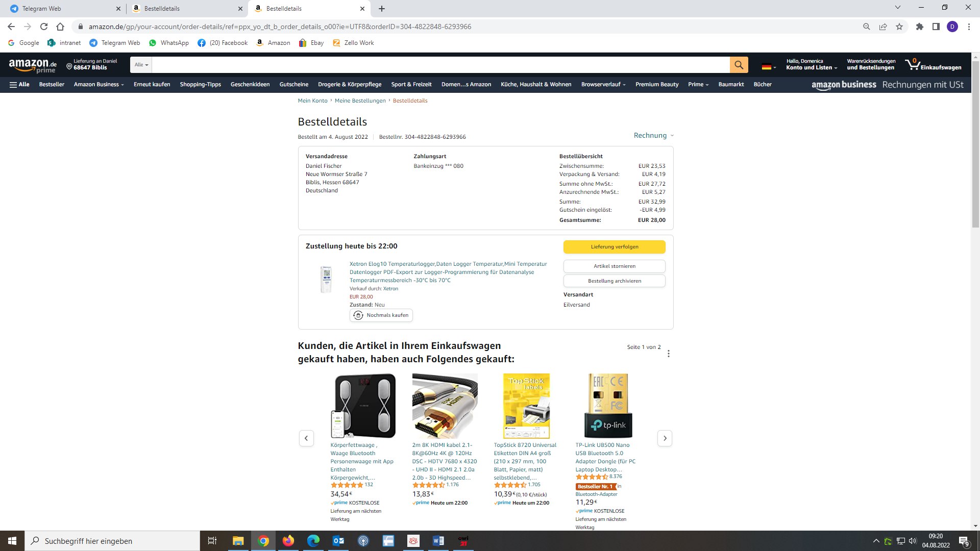Show next carousel page with right arrow
This screenshot has width=980, height=551.
point(665,438)
